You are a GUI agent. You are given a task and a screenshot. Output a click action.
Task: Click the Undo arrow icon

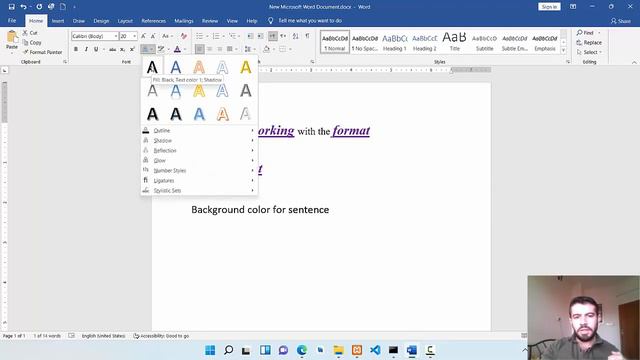coord(23,7)
